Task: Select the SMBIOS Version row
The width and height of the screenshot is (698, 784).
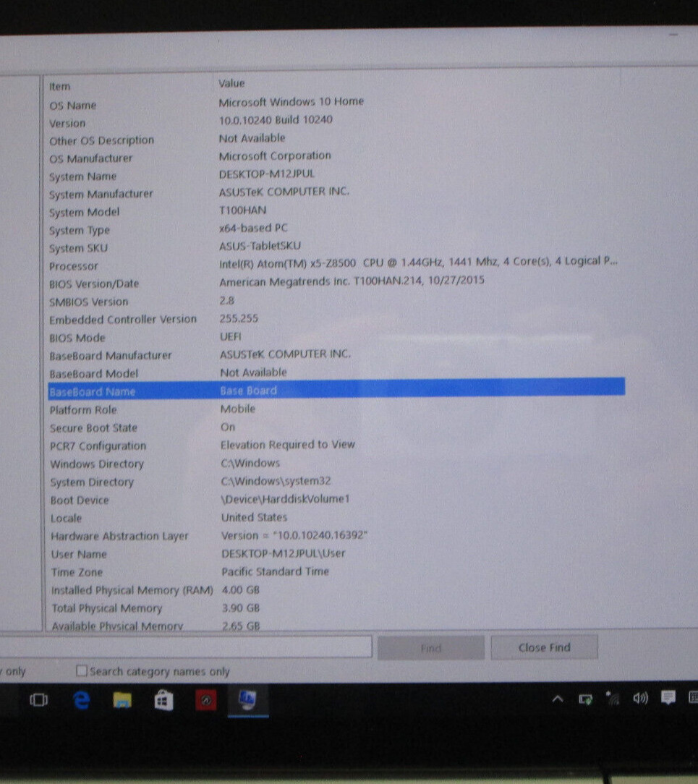Action: tap(335, 301)
